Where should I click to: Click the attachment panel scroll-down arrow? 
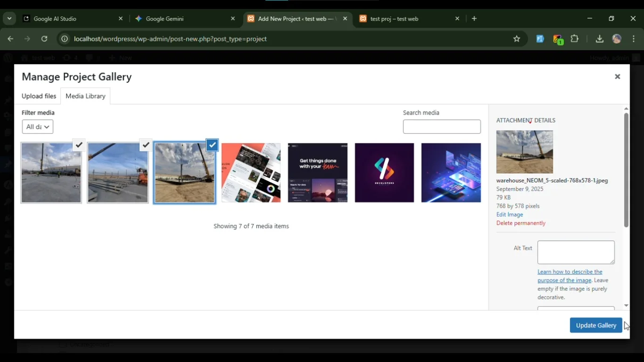tap(626, 306)
